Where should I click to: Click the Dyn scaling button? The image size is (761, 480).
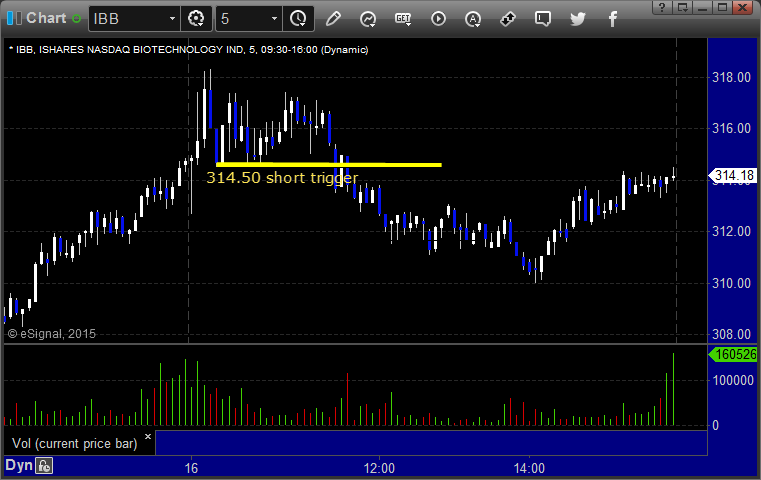[19, 465]
